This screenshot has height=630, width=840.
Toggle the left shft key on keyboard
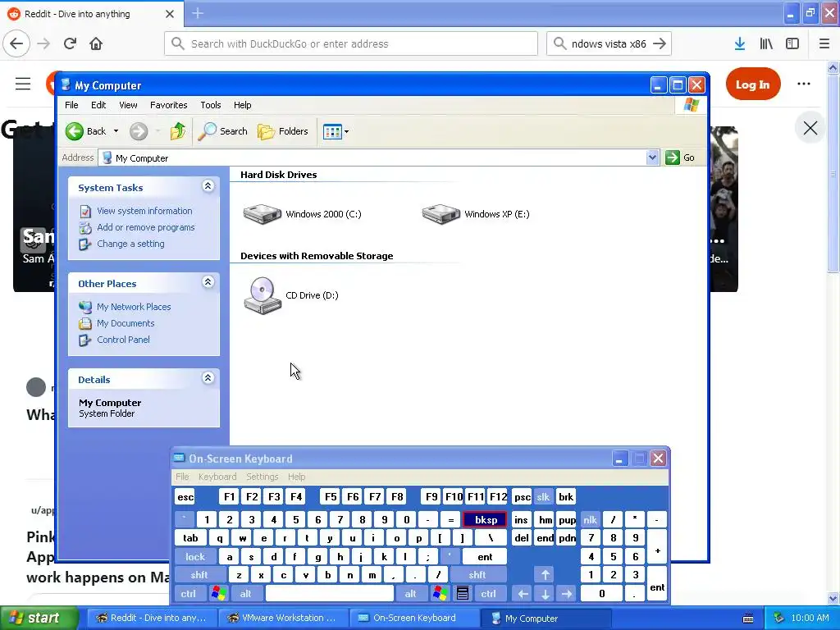(199, 575)
